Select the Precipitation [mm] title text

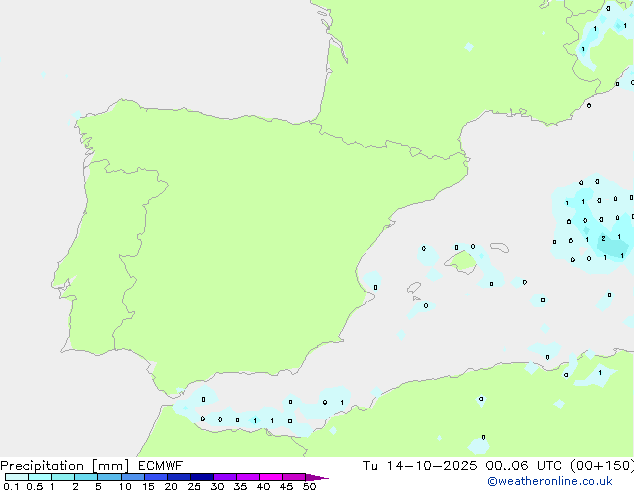click(62, 466)
